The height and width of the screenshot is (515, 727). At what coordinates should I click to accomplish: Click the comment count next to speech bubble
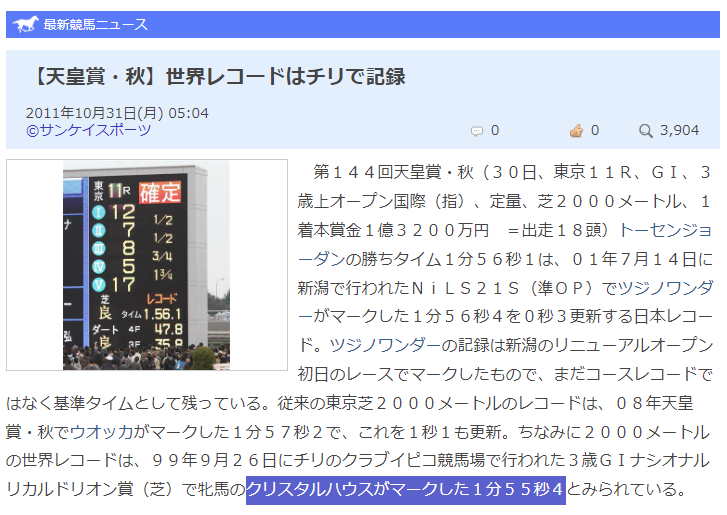tap(495, 131)
